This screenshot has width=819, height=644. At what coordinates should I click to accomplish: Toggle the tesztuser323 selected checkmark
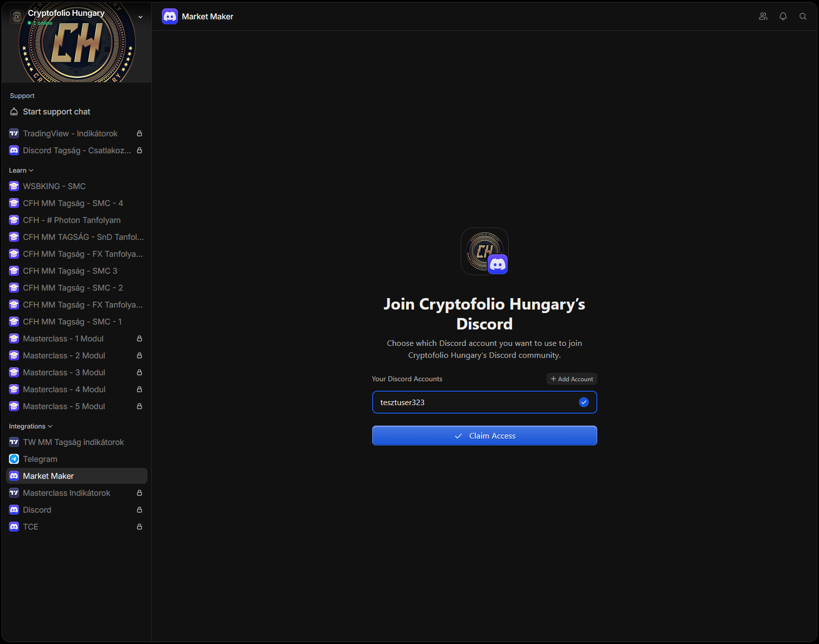coord(584,402)
